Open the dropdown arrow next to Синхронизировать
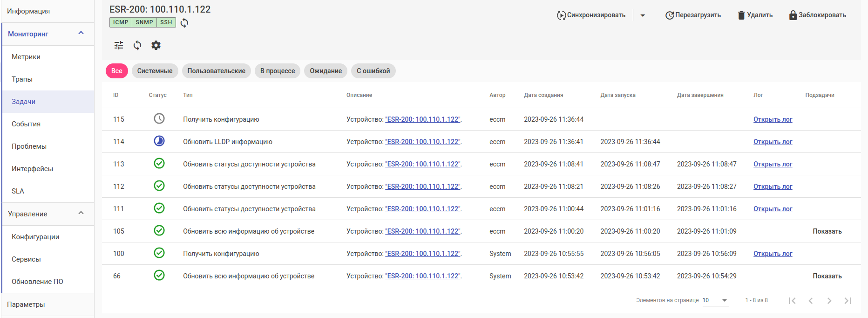 click(643, 15)
